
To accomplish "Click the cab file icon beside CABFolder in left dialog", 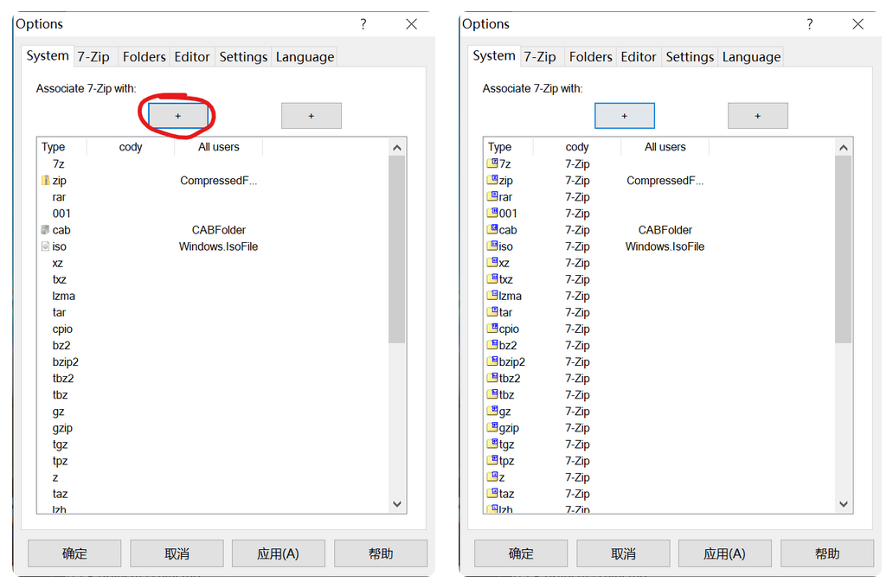I will pos(46,230).
